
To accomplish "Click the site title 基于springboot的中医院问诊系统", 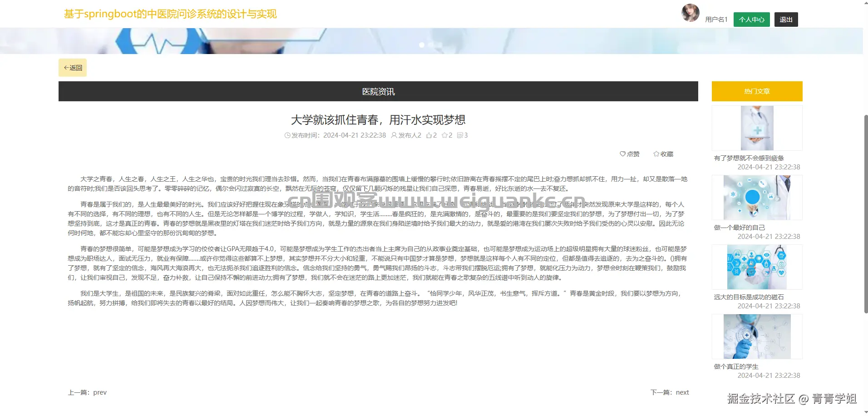I will 170,14.
